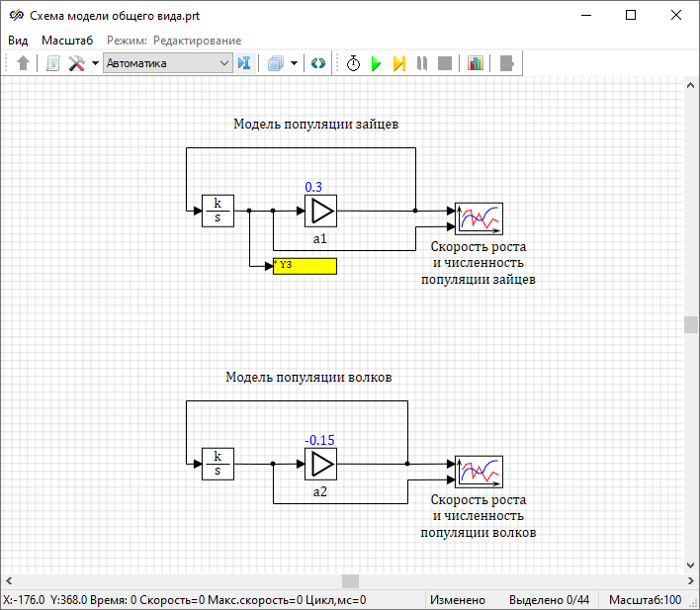Viewport: 700px width, 610px height.
Task: Click the yellow Y3 output block
Action: tap(305, 266)
